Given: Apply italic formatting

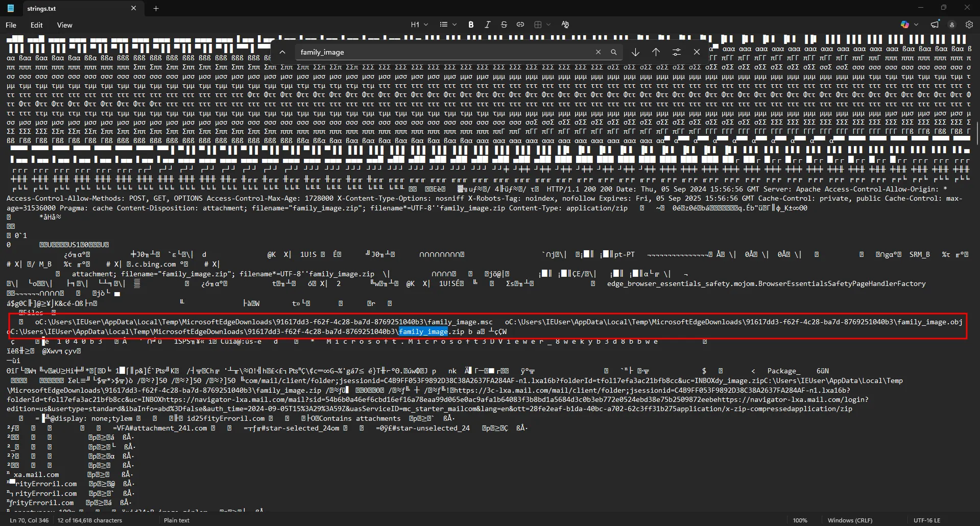Looking at the screenshot, I should [487, 24].
